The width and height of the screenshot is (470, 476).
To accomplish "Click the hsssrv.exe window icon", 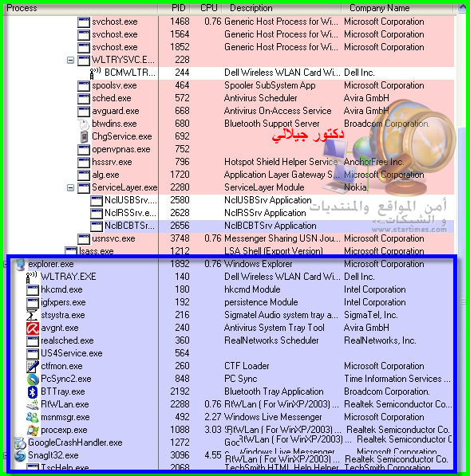I will [84, 163].
